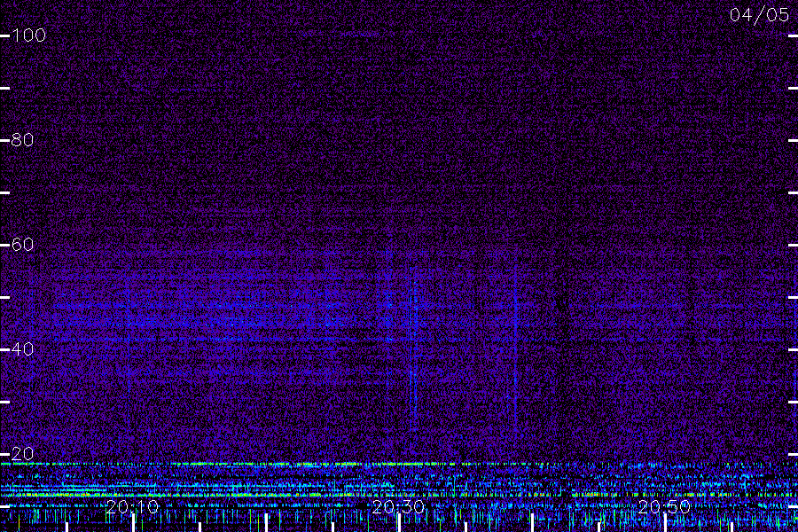This screenshot has height=532, width=798.
Task: Select the 40 frequency axis label
Action: tap(22, 349)
